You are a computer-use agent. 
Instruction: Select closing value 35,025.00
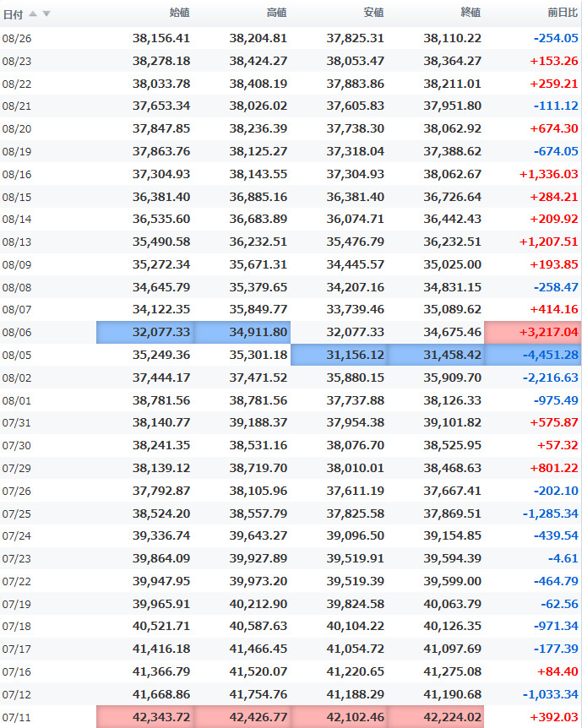[x=453, y=264]
